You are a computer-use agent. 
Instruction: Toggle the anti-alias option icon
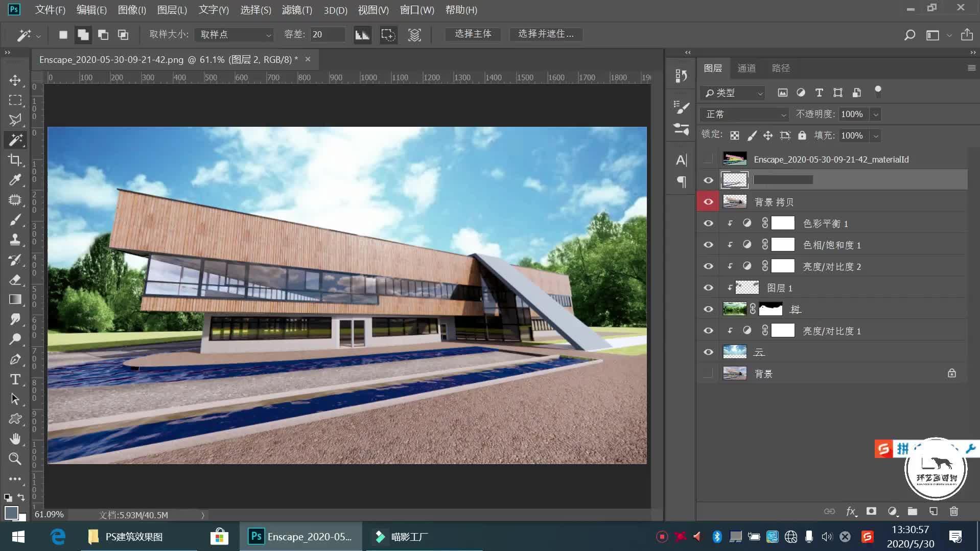pos(362,35)
